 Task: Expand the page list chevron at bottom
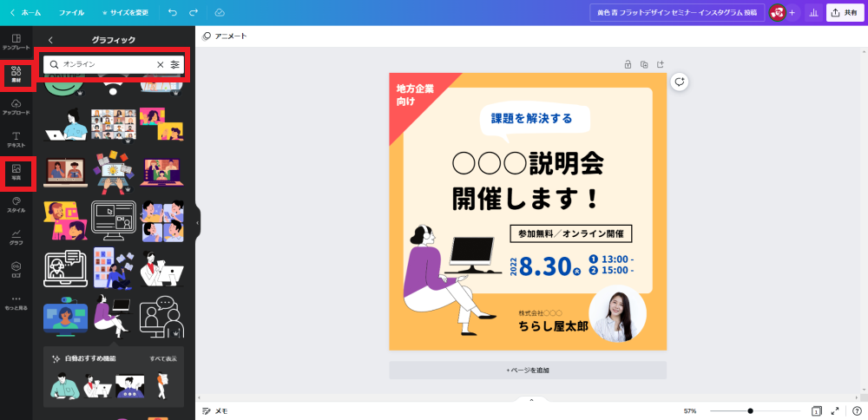point(531,399)
